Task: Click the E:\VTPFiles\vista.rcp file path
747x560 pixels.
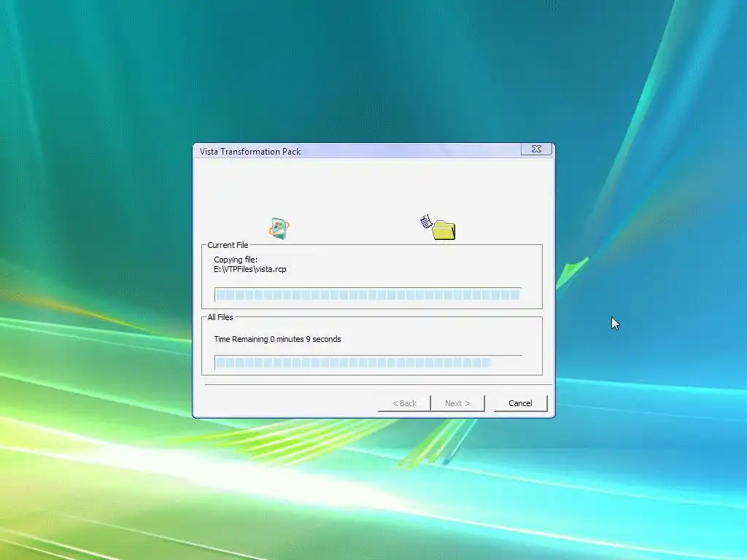Action: 250,270
